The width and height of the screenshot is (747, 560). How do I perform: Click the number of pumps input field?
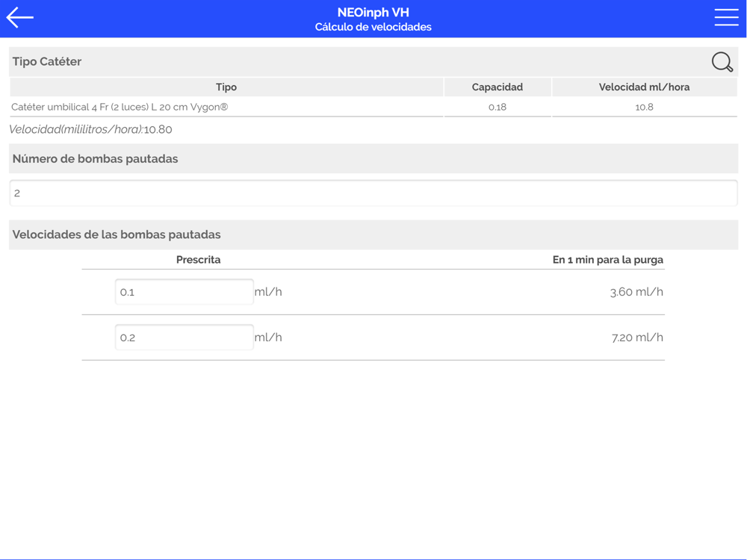(x=373, y=193)
